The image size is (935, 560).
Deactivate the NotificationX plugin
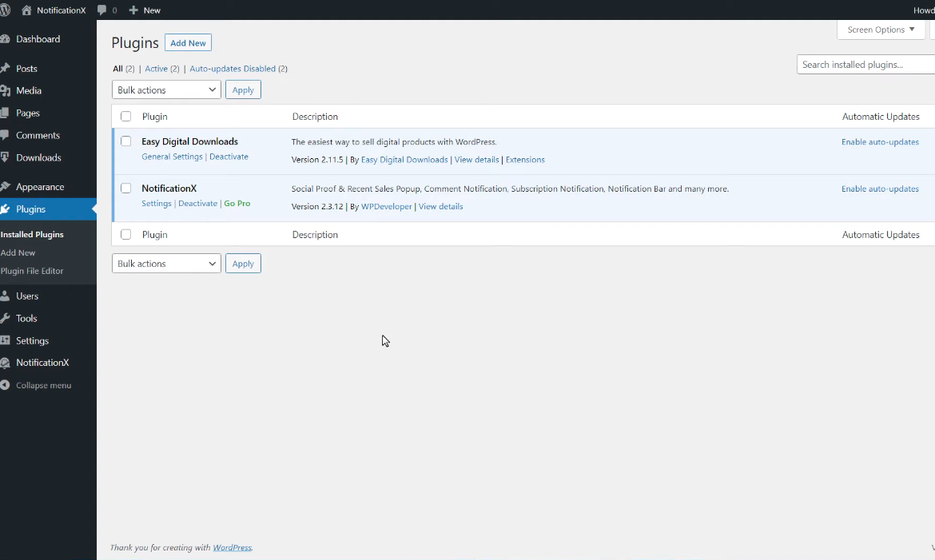pos(197,204)
